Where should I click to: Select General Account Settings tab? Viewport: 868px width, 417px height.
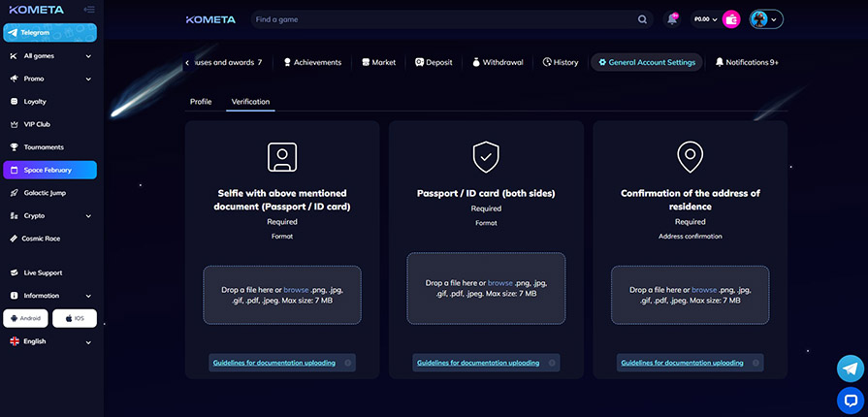tap(647, 63)
